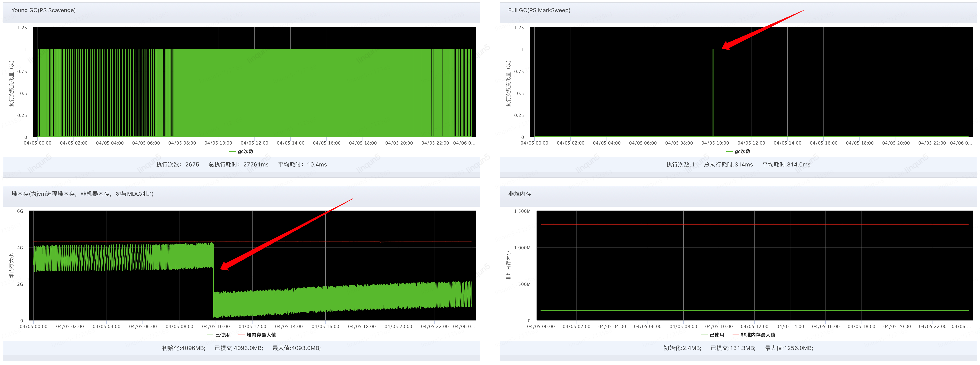This screenshot has height=365, width=980.
Task: Click the heap memory drop point at 10:00
Action: pyautogui.click(x=214, y=280)
